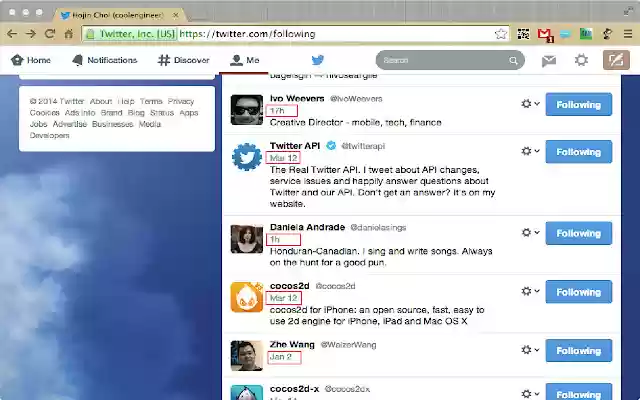This screenshot has height=400, width=640.
Task: Open the QR code extension icon
Action: tap(523, 34)
